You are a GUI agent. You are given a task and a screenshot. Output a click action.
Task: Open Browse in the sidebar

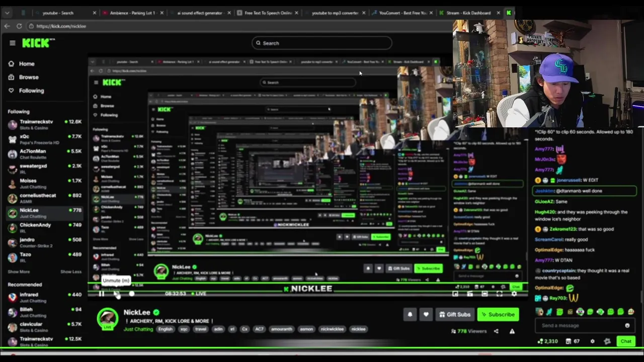24,77
